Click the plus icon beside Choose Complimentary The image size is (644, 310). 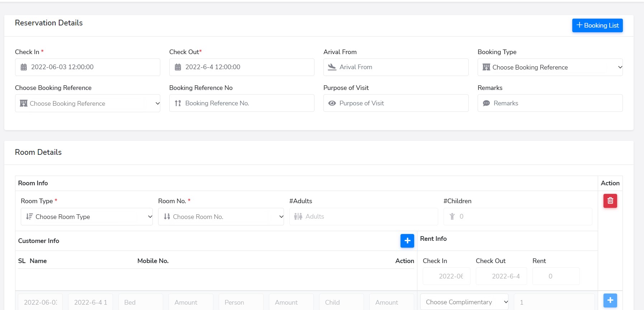coord(610,300)
